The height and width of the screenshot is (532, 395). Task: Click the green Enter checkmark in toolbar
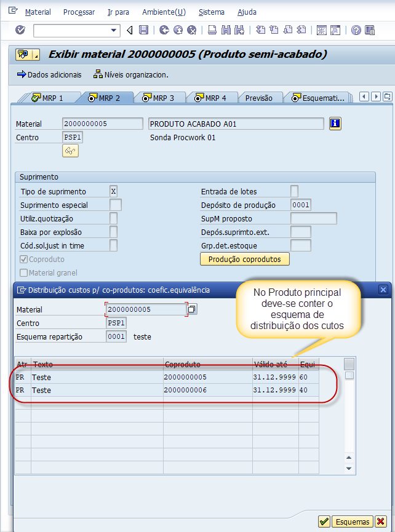coord(20,30)
